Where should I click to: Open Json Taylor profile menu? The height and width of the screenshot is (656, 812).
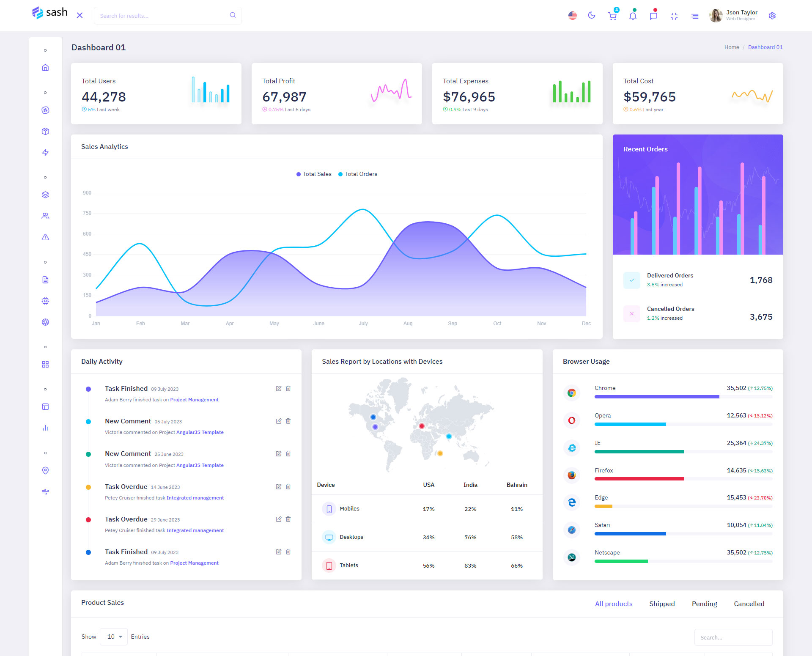pos(734,16)
